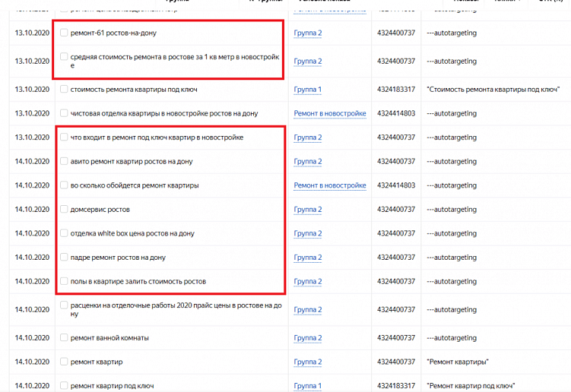Screen dimensions: 571x392
Task: Click condition "Ремонт квартиры" text
Action: point(458,362)
